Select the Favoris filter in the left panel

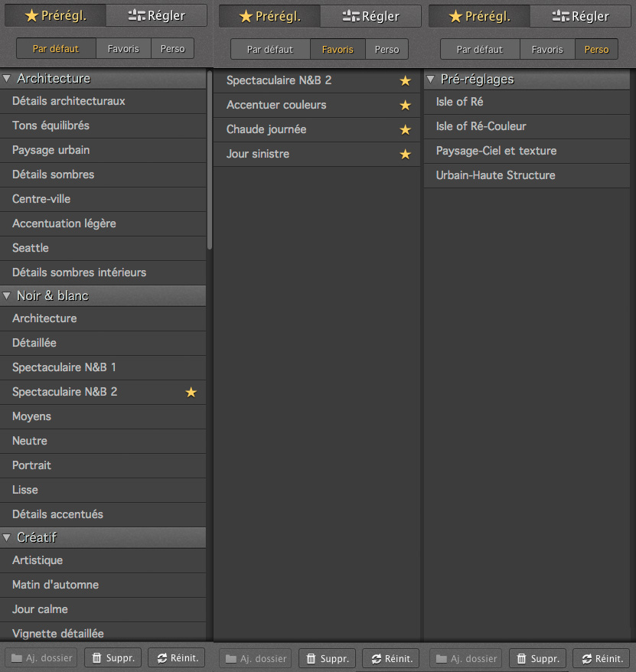tap(123, 48)
